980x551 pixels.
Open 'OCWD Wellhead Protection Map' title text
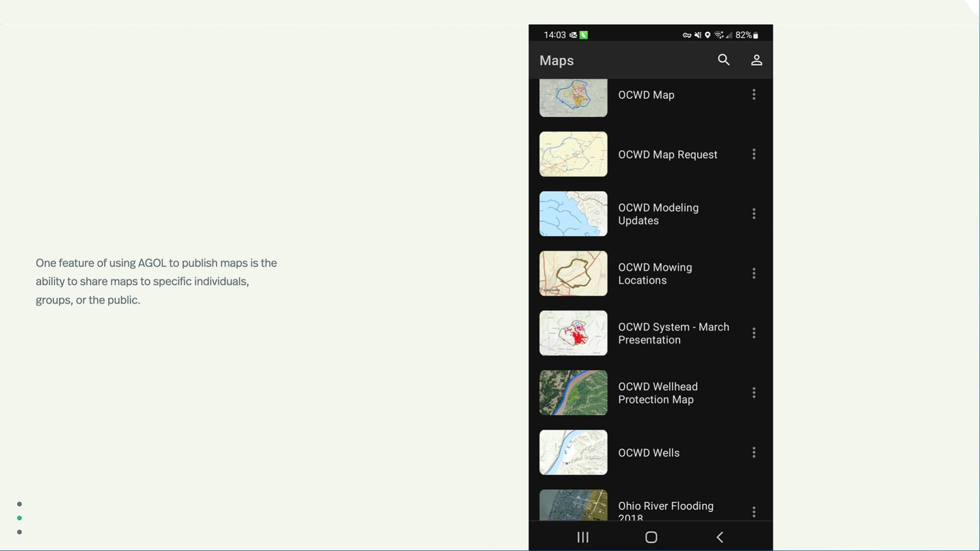coord(658,393)
